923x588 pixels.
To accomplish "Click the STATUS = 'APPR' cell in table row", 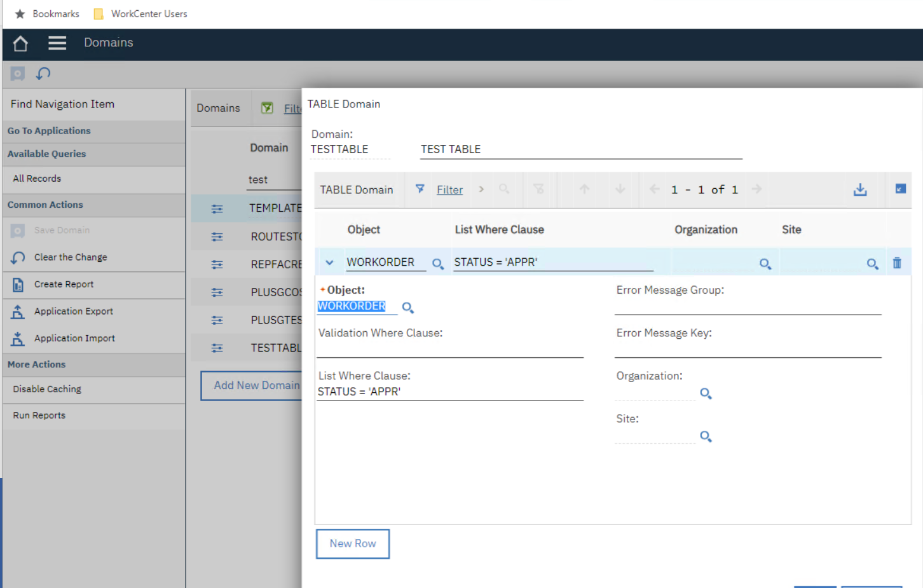I will [553, 263].
